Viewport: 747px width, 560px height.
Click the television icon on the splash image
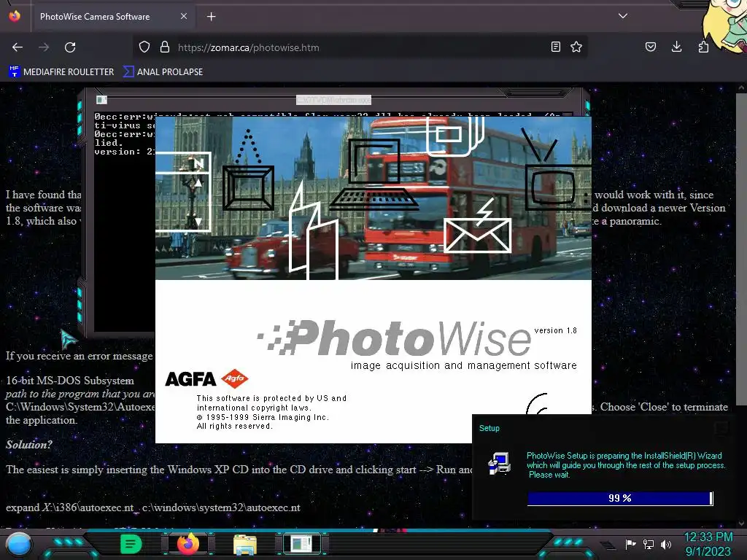tap(557, 171)
